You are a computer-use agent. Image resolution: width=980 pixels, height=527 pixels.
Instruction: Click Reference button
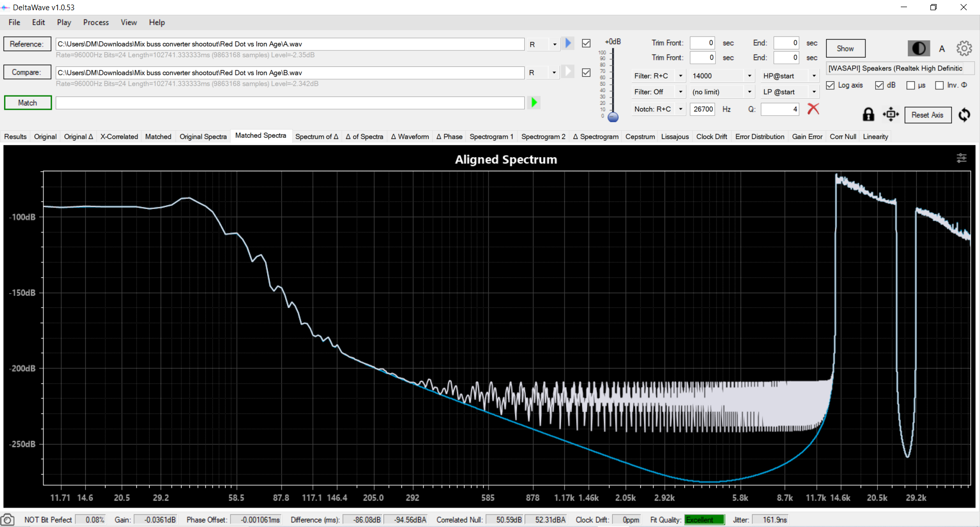[x=27, y=44]
